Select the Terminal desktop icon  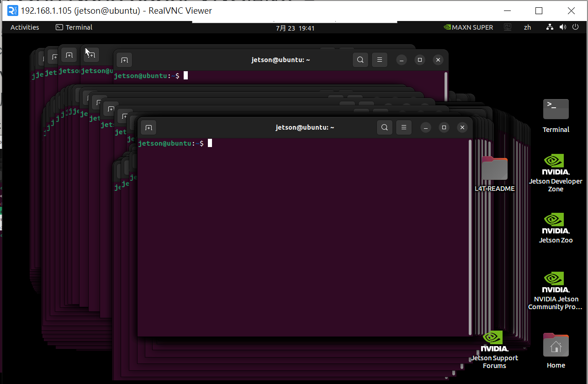(x=556, y=116)
